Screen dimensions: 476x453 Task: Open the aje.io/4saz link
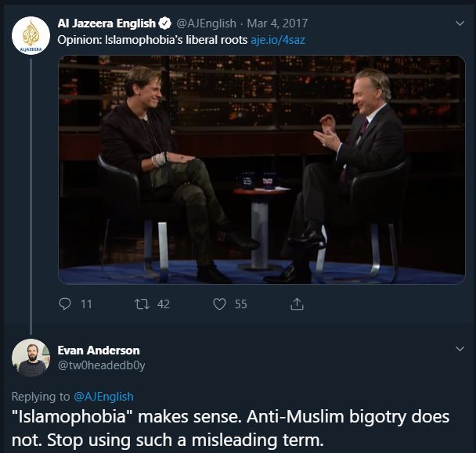tap(278, 40)
